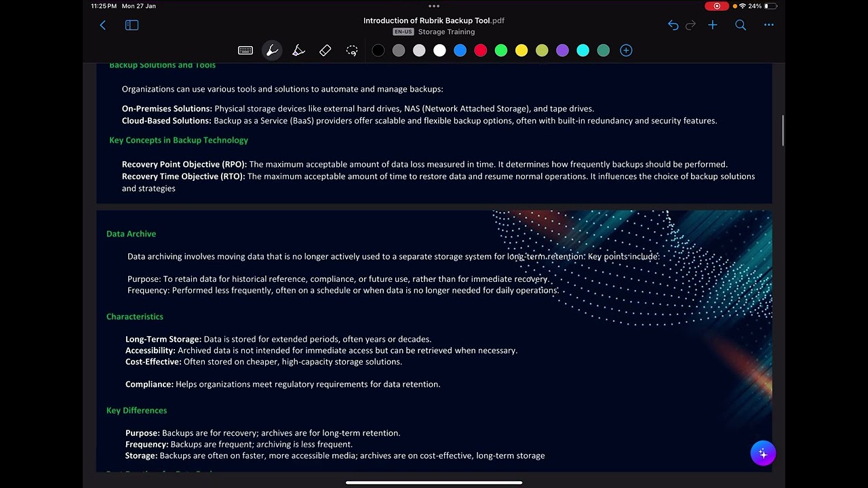
Task: Tap the EN-US language badge
Action: point(403,32)
